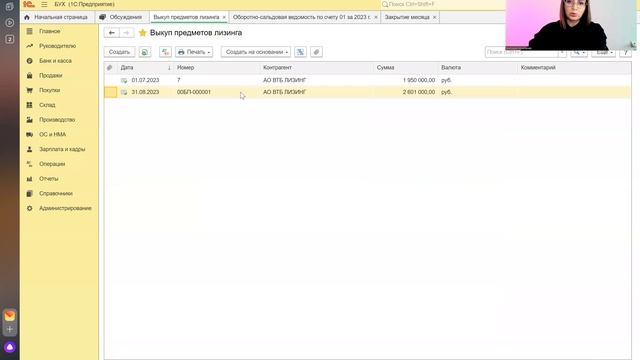
Task: Click the paperclip attachment column header
Action: (109, 68)
